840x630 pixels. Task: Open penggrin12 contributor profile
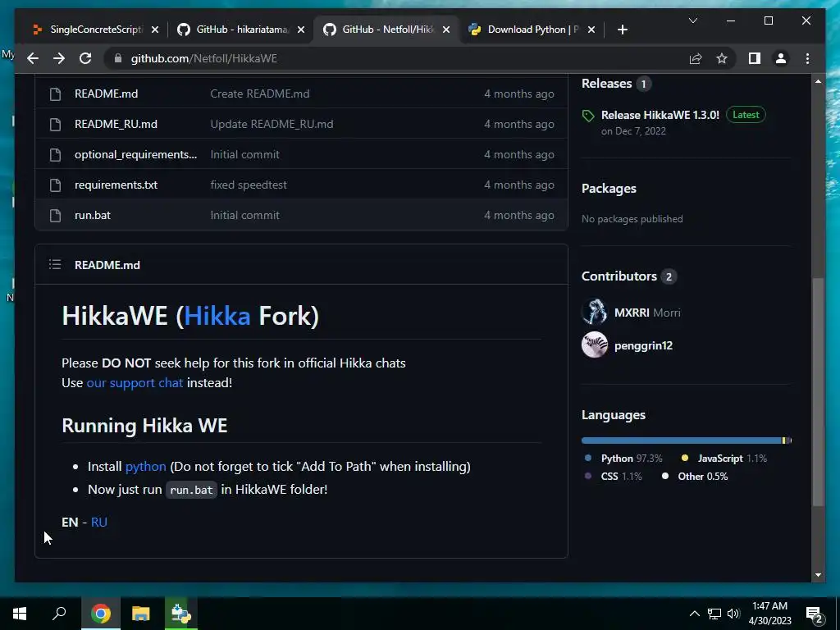643,346
